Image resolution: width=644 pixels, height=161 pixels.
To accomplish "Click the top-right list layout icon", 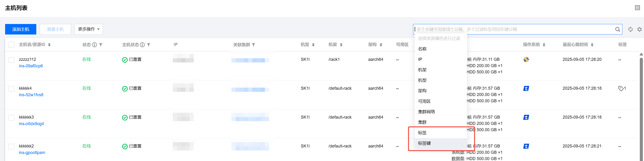I will click(x=637, y=8).
